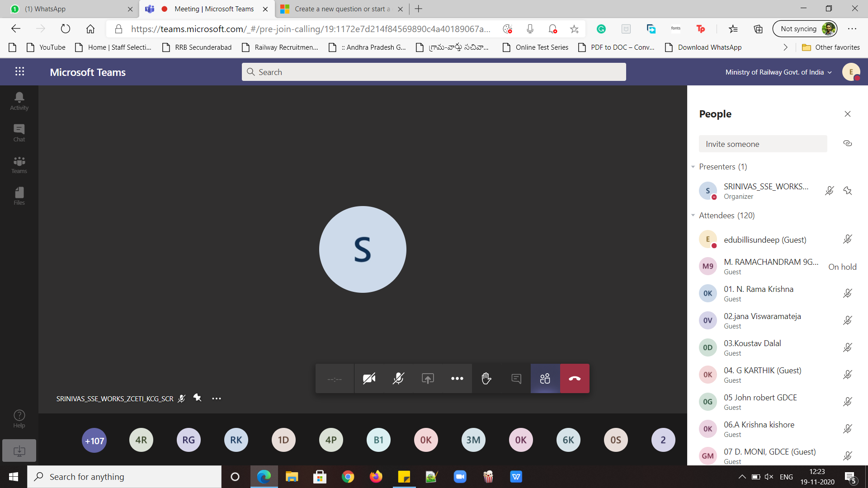Open the Ministry of Railway organization dropdown
The width and height of the screenshot is (868, 488).
click(x=778, y=72)
